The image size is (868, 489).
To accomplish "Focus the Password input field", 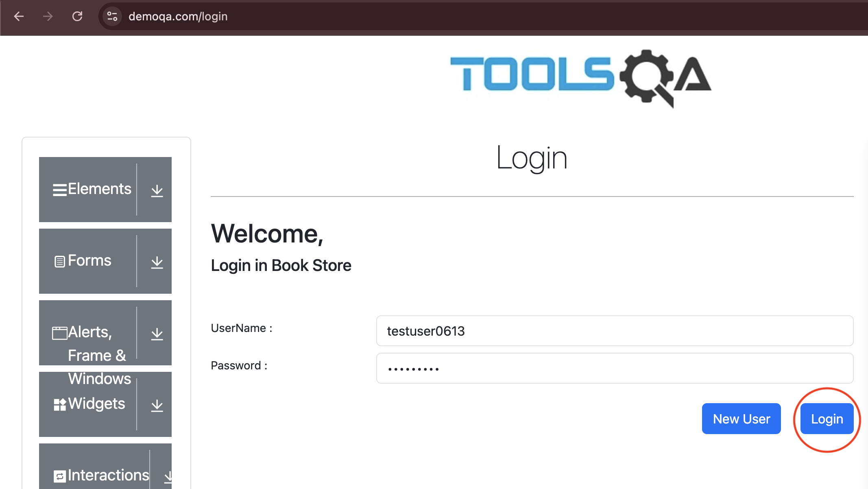I will pos(615,368).
